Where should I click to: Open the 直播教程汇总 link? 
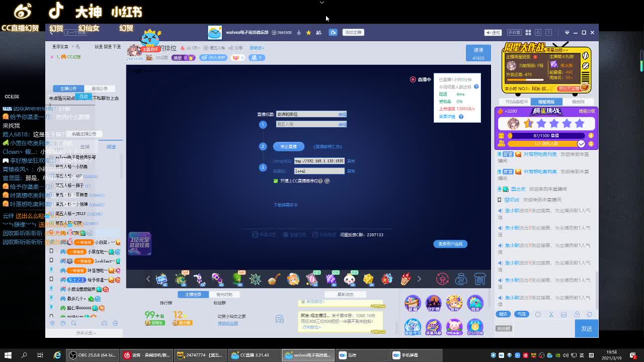pyautogui.click(x=328, y=147)
